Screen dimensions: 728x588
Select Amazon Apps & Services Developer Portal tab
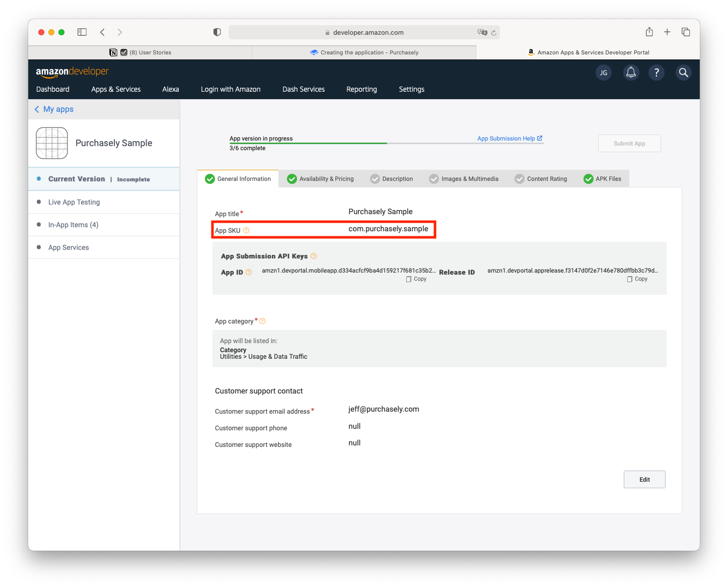tap(588, 52)
